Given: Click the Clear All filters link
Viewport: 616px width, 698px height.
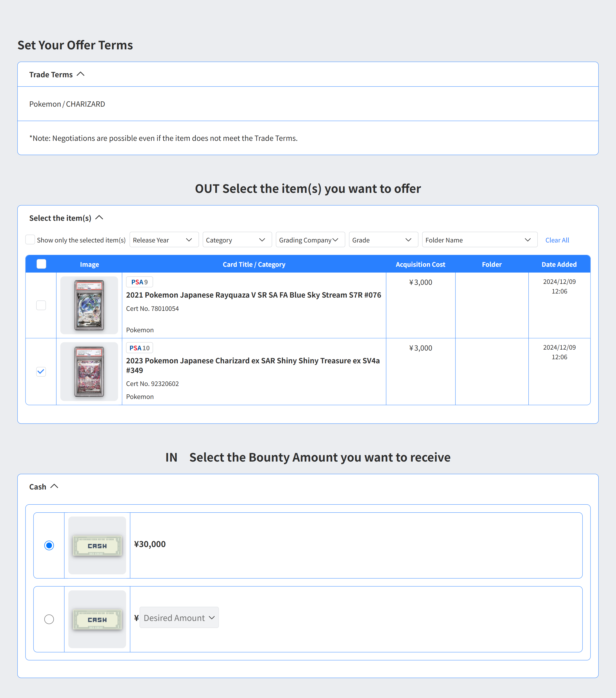Looking at the screenshot, I should coord(557,240).
